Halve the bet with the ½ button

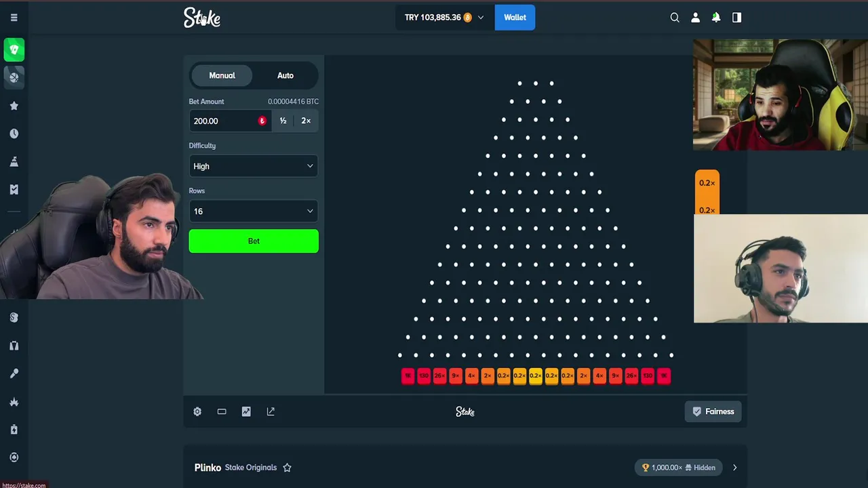283,121
